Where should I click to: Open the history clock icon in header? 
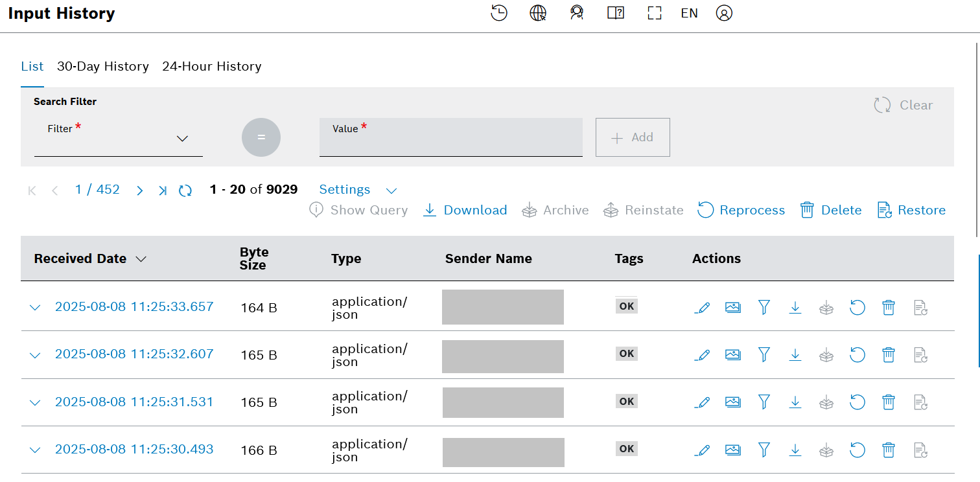coord(498,13)
